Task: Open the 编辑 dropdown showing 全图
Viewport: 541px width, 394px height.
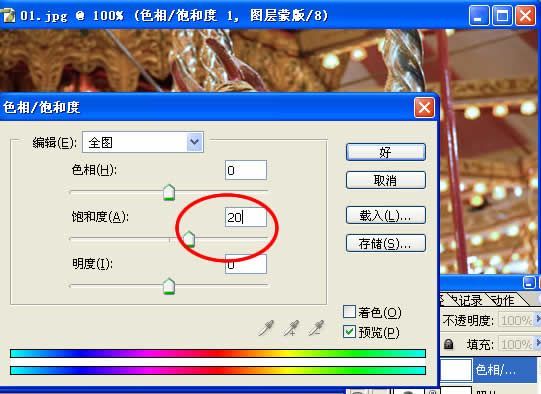Action: click(143, 142)
